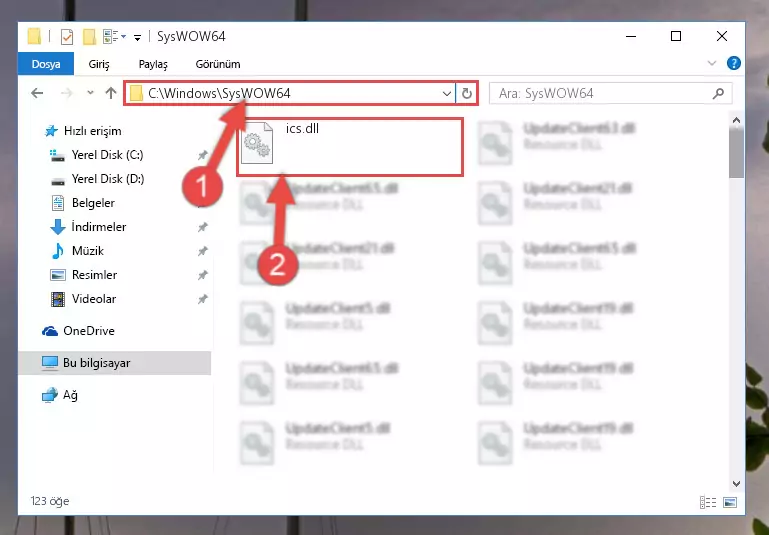Open the Paylaş ribbon tab
This screenshot has height=535, width=769.
[x=153, y=64]
